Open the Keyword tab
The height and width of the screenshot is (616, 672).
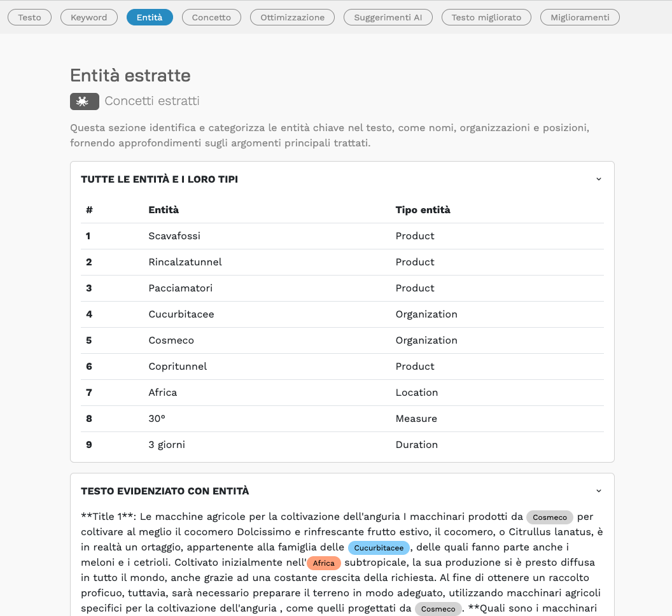[x=89, y=17]
